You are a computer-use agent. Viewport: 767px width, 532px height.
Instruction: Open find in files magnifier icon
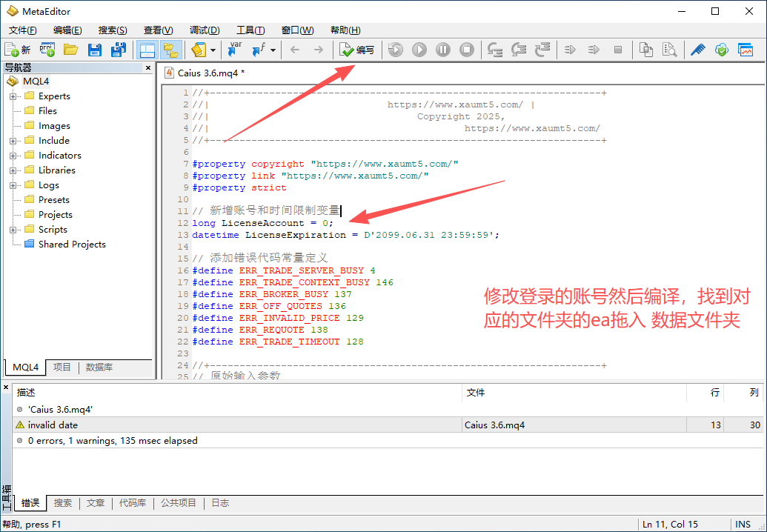point(670,50)
